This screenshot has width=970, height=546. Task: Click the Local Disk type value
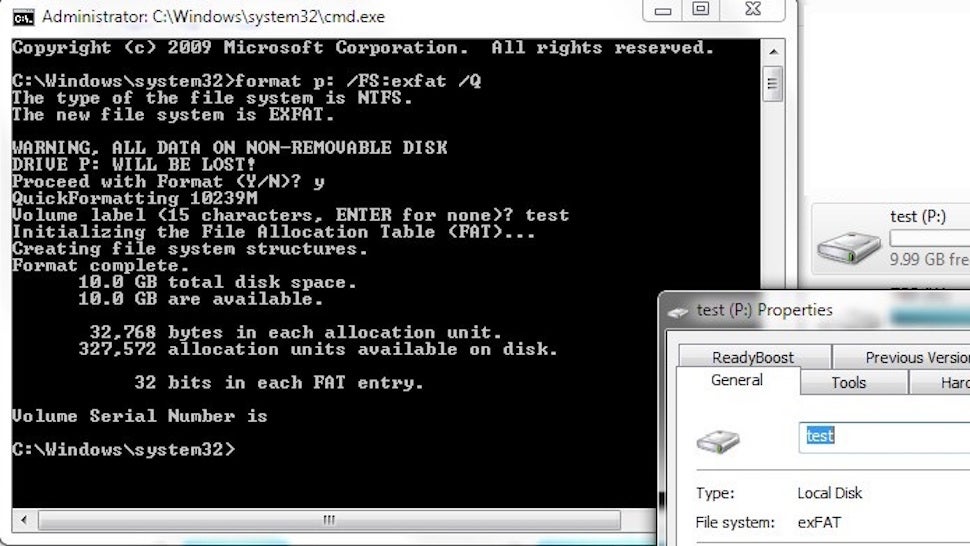pyautogui.click(x=830, y=493)
